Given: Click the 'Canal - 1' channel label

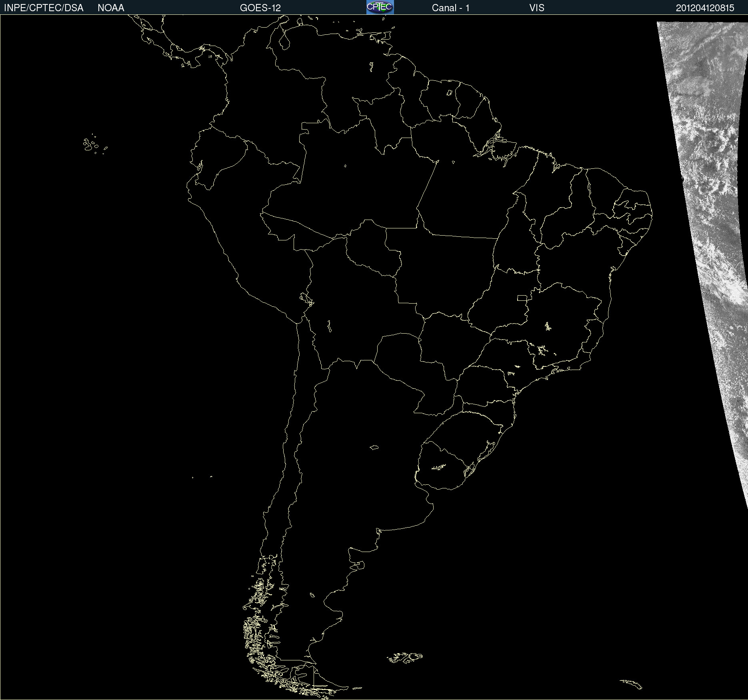Looking at the screenshot, I should click(451, 8).
